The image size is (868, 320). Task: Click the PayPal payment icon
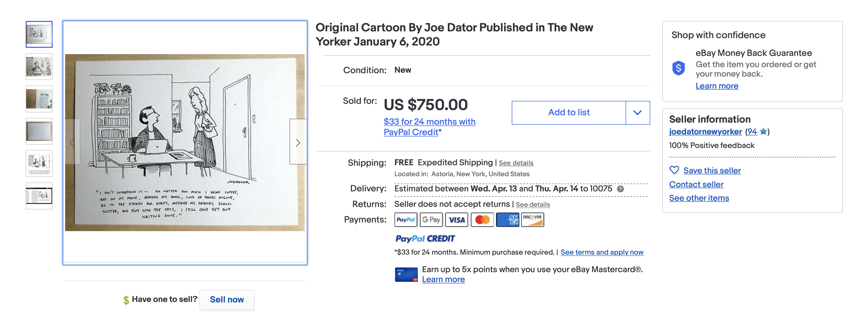point(405,220)
